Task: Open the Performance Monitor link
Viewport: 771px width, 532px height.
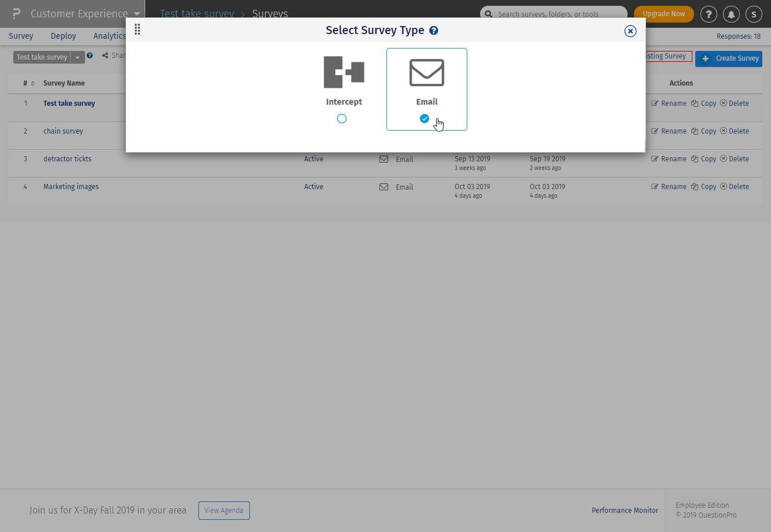Action: [625, 511]
